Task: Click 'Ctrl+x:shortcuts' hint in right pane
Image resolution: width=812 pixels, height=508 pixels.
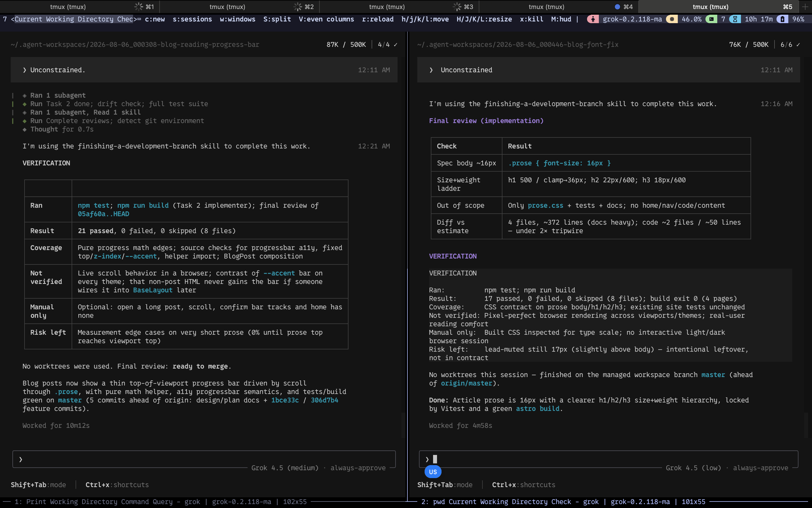Action: (x=524, y=485)
